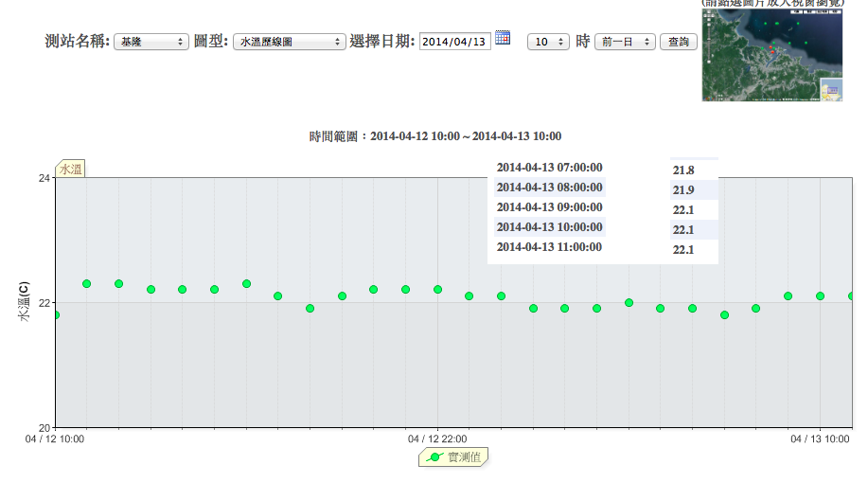Open the hour dropdown showing 10
868x483 pixels.
coord(548,42)
